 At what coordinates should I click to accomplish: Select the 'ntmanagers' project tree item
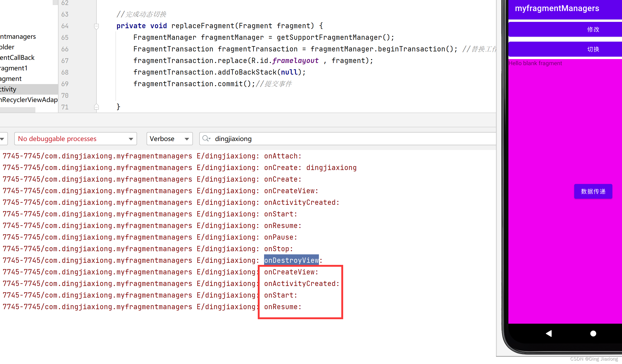(18, 37)
